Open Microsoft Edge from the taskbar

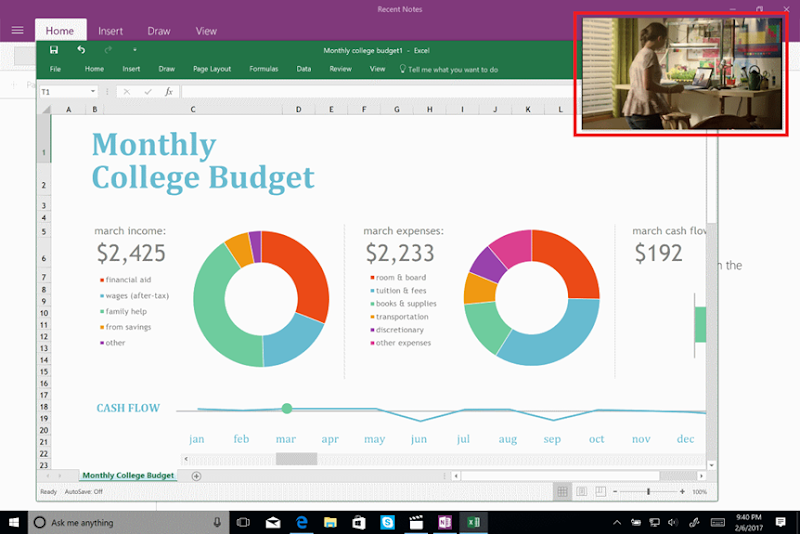coord(302,522)
